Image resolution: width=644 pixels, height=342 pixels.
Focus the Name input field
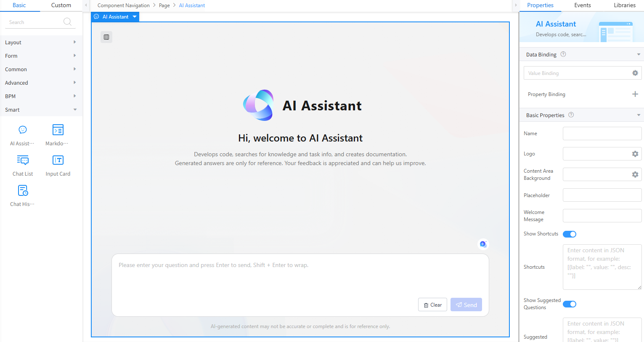coord(602,134)
